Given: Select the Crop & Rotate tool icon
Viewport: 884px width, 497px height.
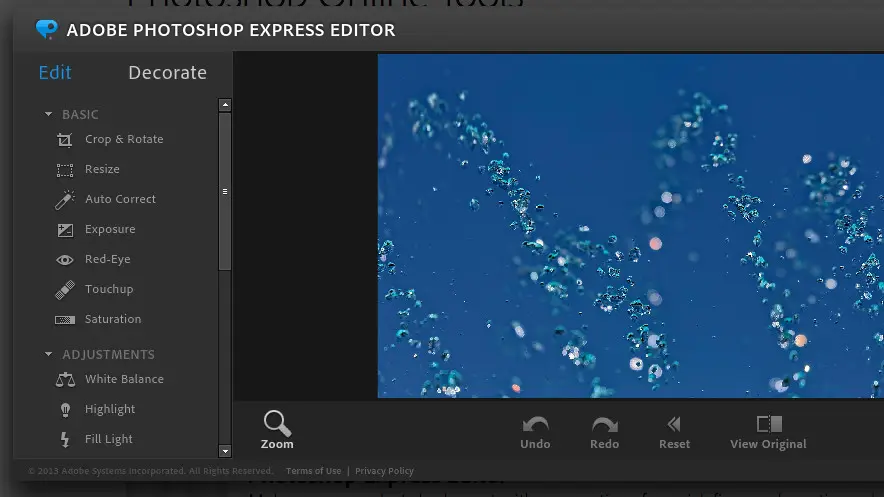Looking at the screenshot, I should [x=65, y=140].
